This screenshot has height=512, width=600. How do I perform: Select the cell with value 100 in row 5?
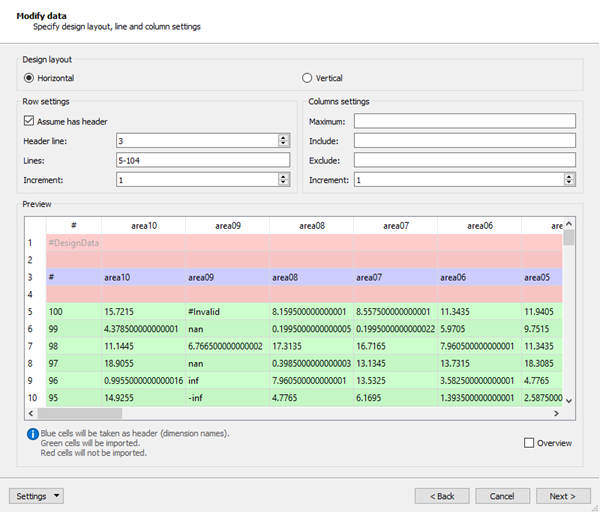[74, 311]
